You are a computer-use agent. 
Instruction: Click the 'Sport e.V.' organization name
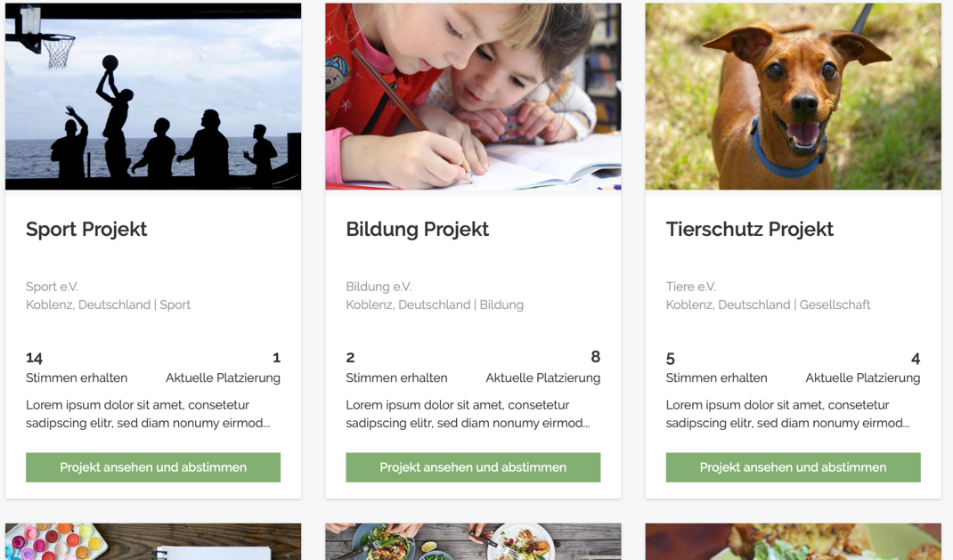[53, 287]
